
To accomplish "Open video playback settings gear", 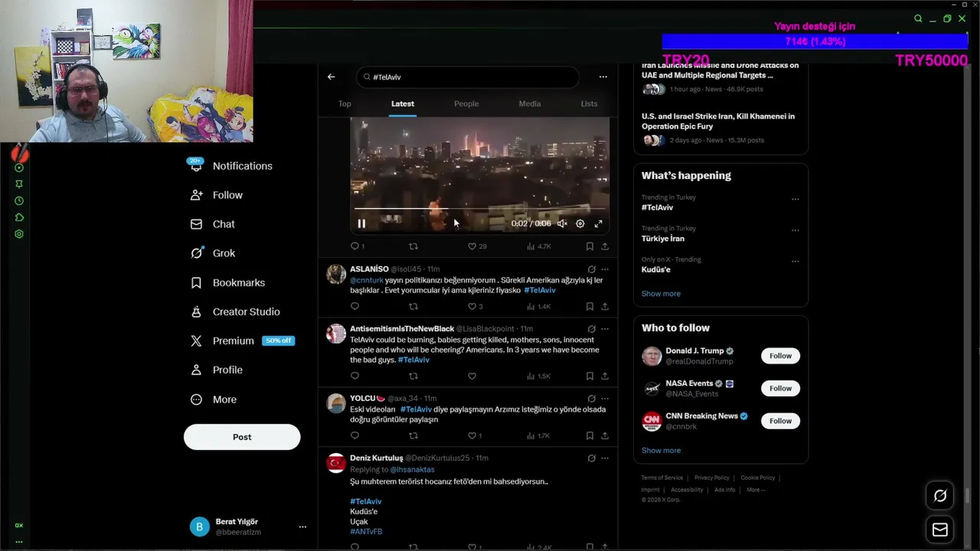I will (580, 223).
